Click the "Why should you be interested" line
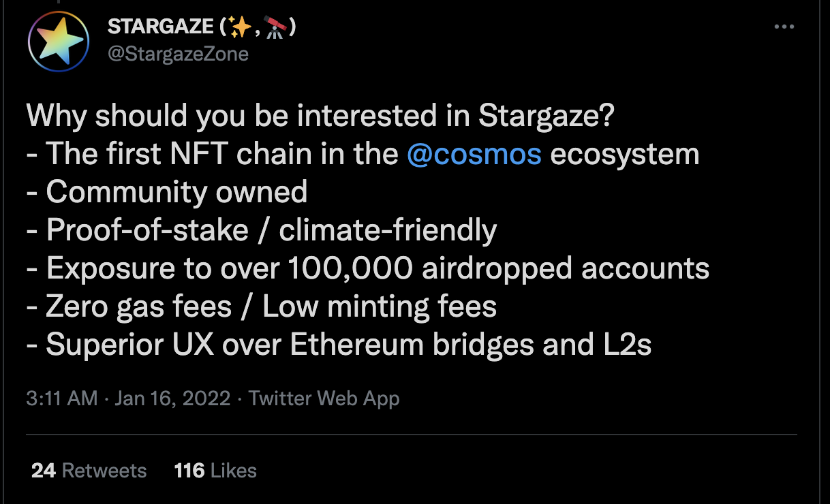The image size is (830, 504). click(x=320, y=116)
